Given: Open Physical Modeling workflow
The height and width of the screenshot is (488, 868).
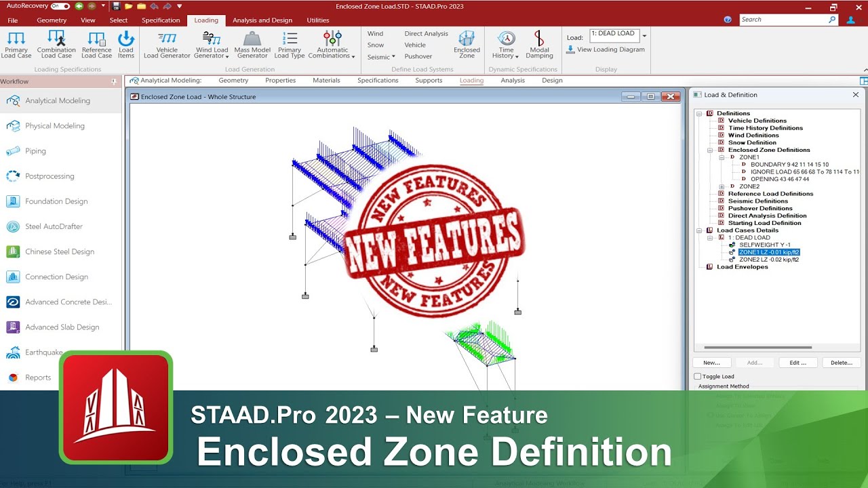Looking at the screenshot, I should click(55, 126).
